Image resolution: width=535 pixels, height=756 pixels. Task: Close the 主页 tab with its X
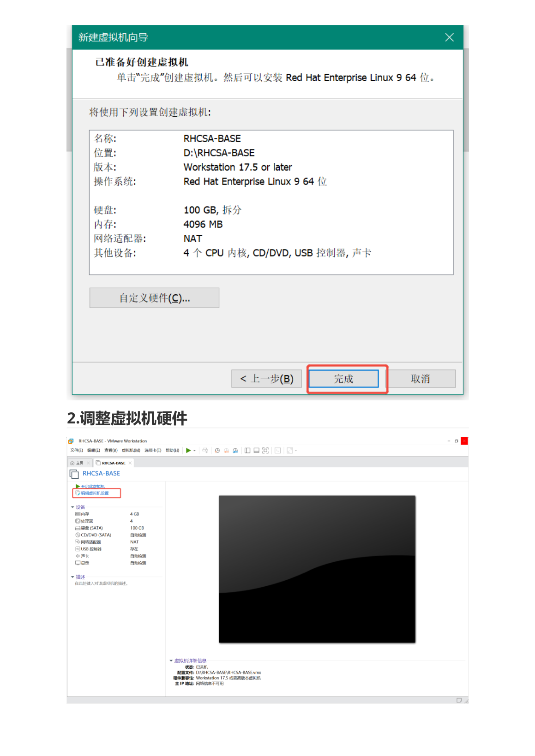(89, 463)
